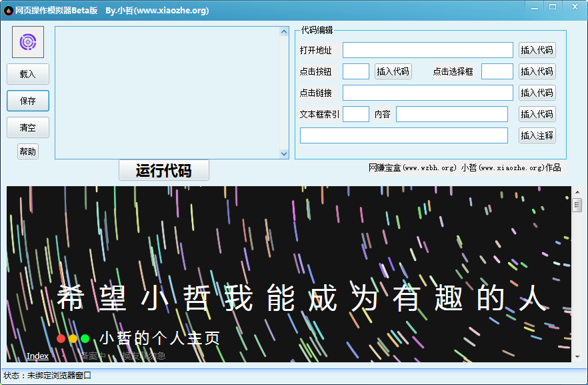Click browser pane scroll down arrow
Image resolution: width=588 pixels, height=385 pixels.
[x=577, y=357]
